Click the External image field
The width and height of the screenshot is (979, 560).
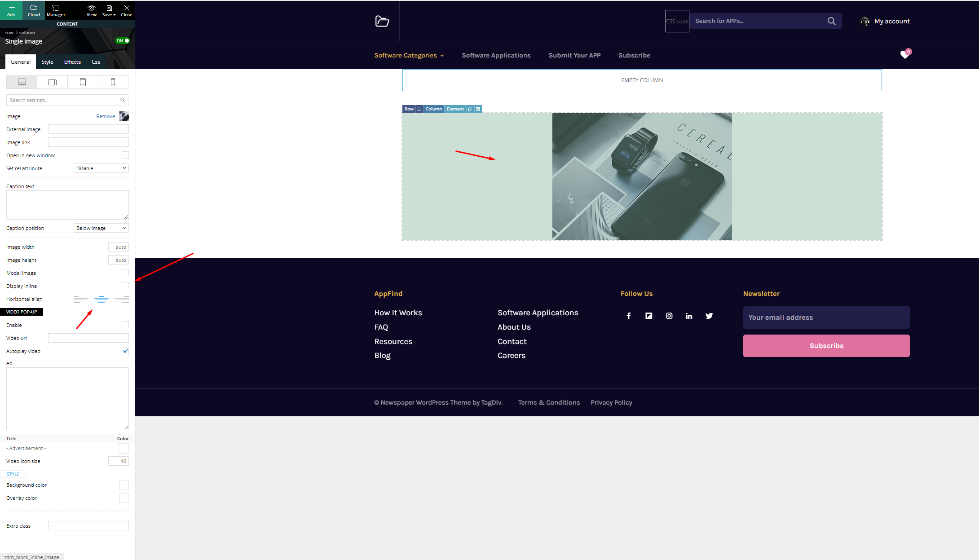(88, 129)
